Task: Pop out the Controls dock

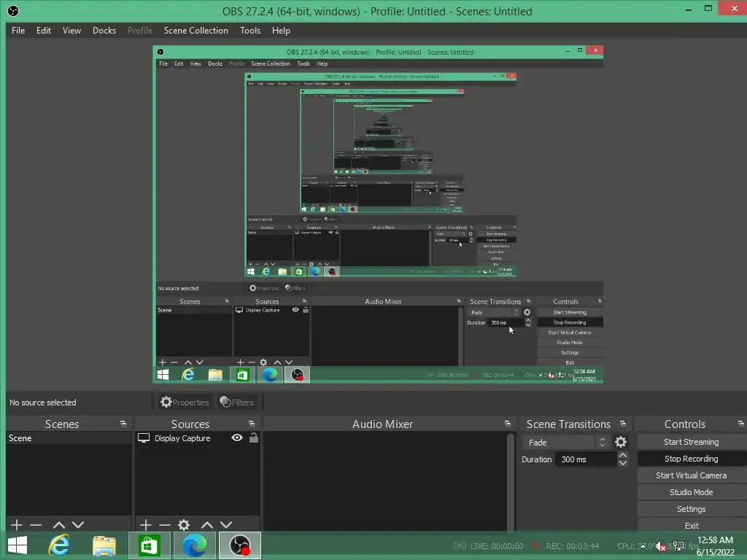Action: click(741, 424)
